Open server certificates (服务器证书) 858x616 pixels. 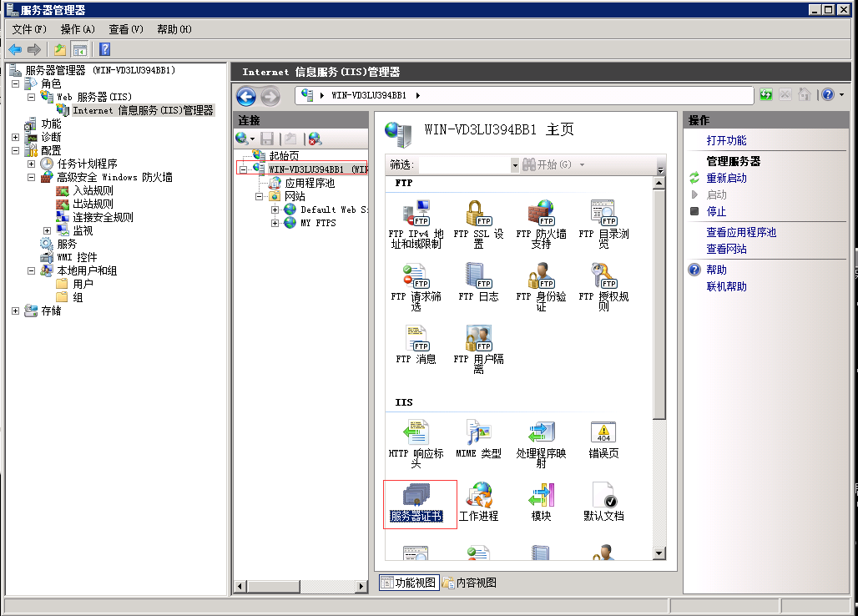pyautogui.click(x=416, y=502)
